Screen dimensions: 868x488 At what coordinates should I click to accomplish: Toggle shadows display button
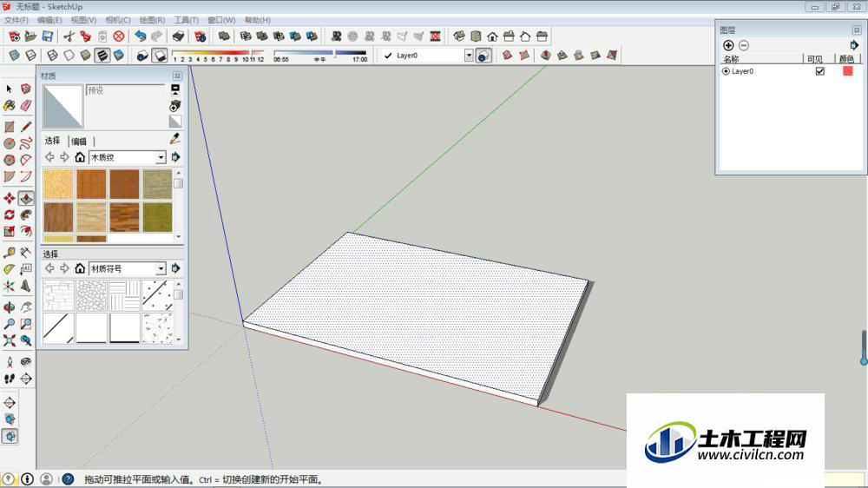click(160, 56)
